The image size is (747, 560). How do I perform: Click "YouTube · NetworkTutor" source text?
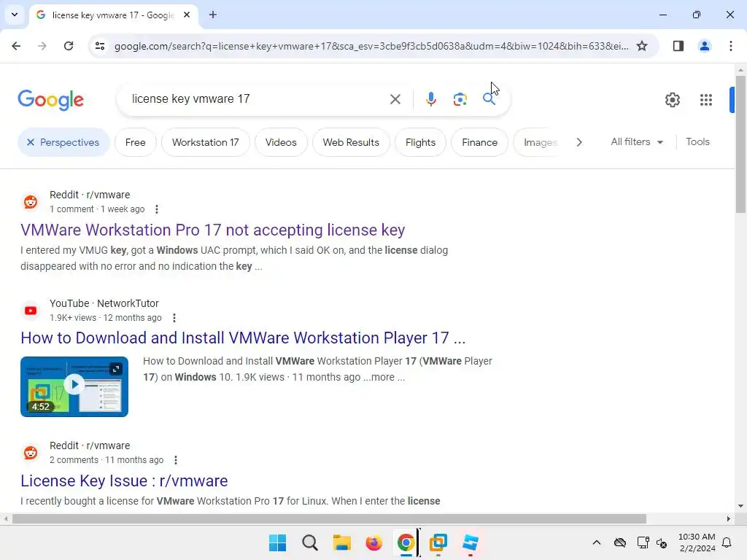point(104,303)
